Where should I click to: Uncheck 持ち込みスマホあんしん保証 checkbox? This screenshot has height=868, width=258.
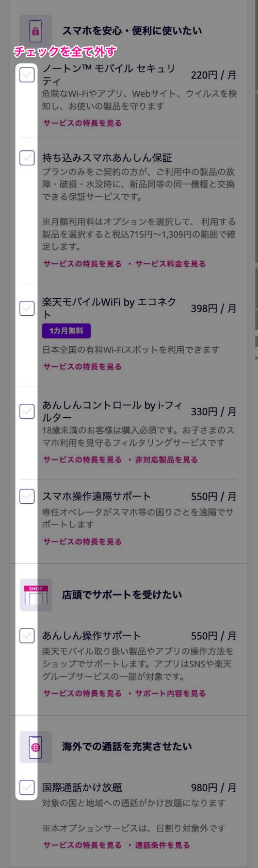tap(27, 158)
